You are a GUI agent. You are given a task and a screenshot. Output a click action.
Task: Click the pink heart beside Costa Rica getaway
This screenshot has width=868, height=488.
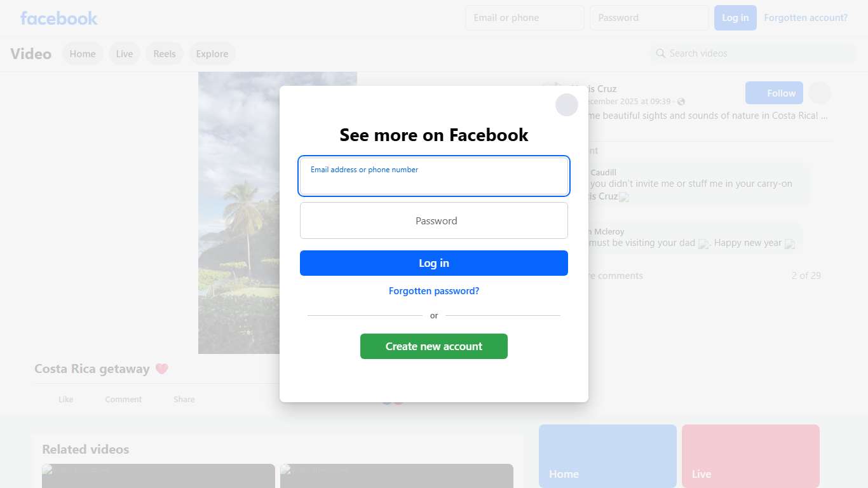pyautogui.click(x=162, y=369)
